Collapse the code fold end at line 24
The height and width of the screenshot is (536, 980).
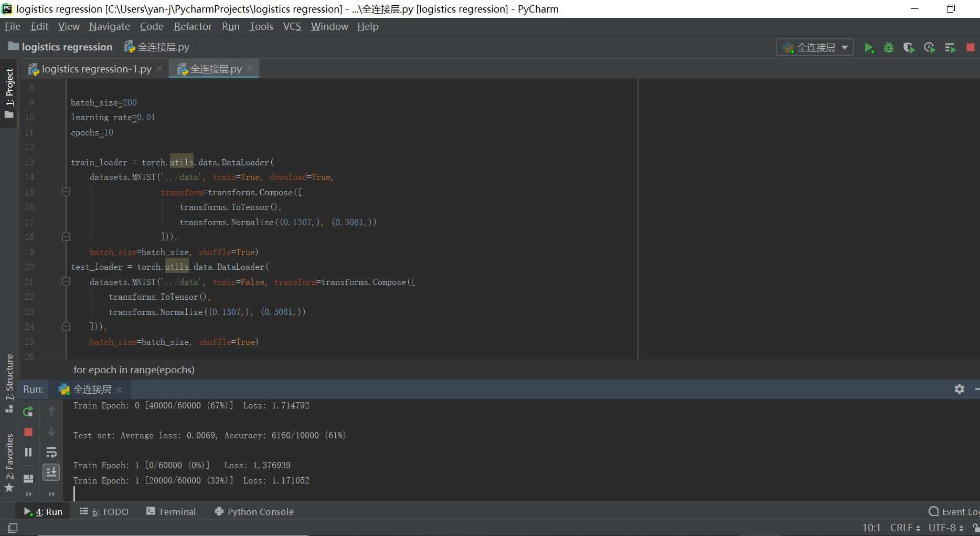point(66,327)
